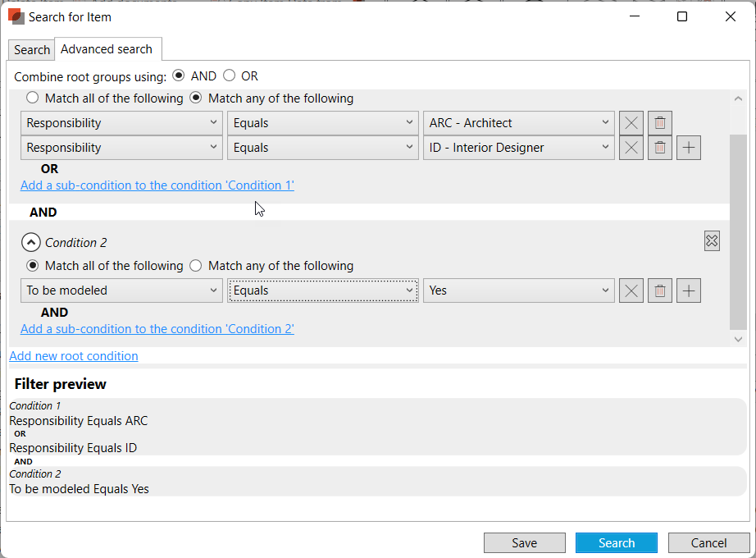The height and width of the screenshot is (558, 756).
Task: Clear the ARC - Architect row with X icon
Action: (x=631, y=123)
